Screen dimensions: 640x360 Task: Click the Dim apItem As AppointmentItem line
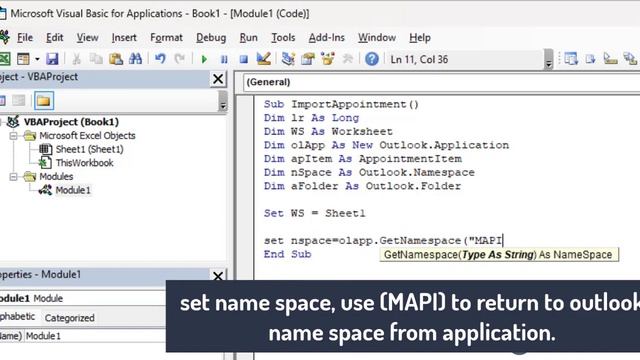pos(362,159)
